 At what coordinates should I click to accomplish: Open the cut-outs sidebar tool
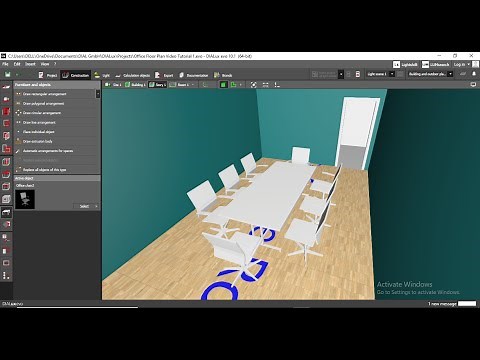tap(6, 187)
